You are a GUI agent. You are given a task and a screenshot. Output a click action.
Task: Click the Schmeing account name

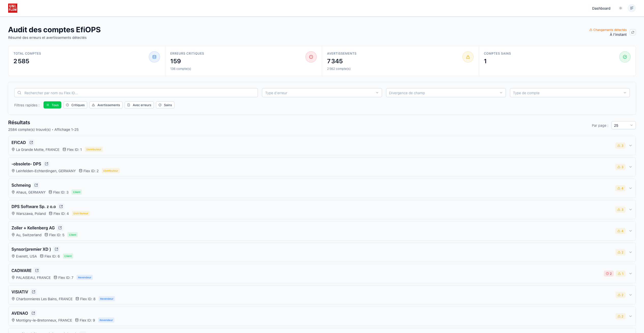click(21, 185)
